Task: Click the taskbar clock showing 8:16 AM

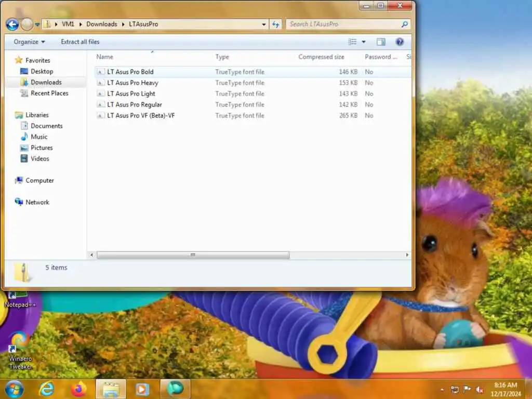Action: pyautogui.click(x=506, y=389)
